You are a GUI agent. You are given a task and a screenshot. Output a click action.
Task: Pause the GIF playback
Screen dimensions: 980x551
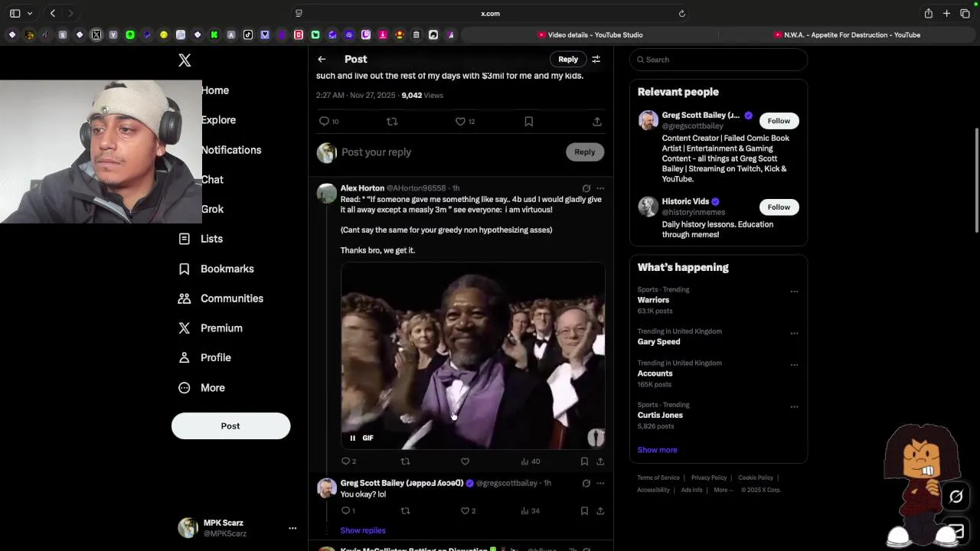352,438
